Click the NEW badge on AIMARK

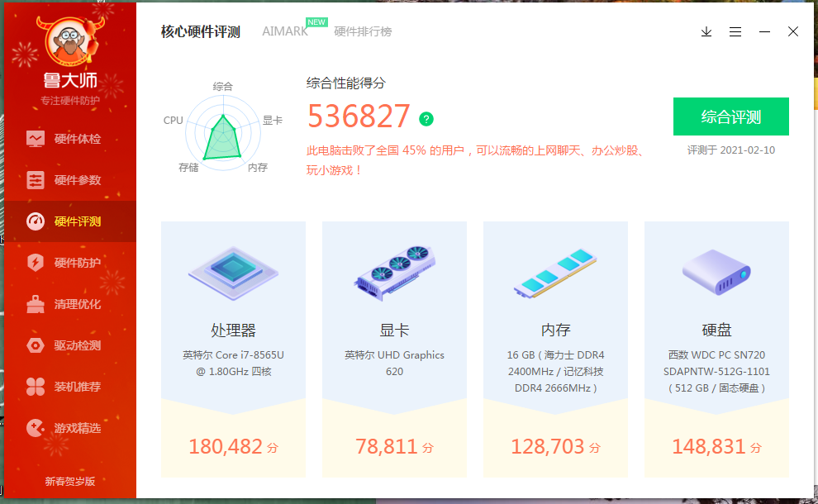(x=316, y=22)
